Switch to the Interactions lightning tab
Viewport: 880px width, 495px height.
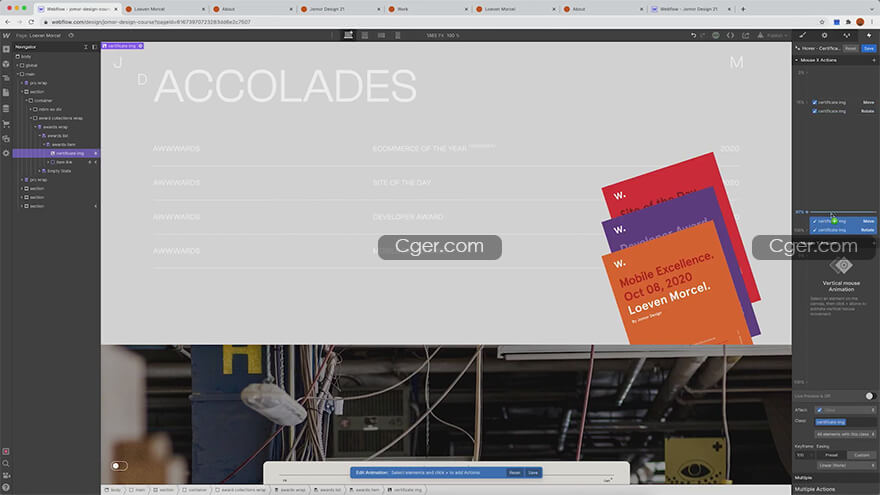869,35
